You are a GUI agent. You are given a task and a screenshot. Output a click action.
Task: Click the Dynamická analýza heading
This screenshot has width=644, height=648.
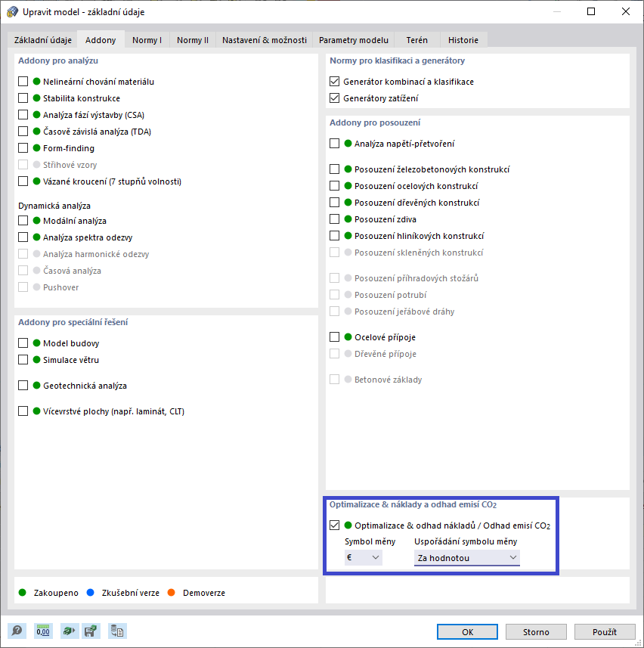(x=54, y=206)
